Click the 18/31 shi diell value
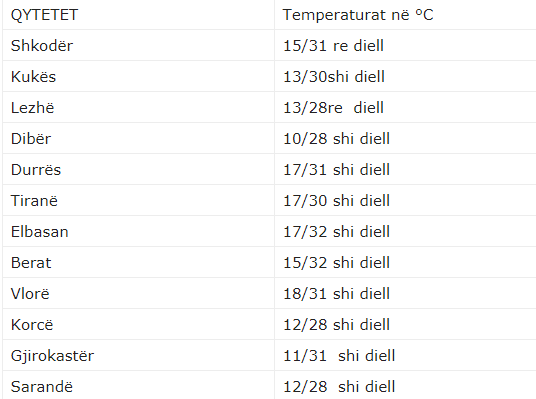 (336, 294)
